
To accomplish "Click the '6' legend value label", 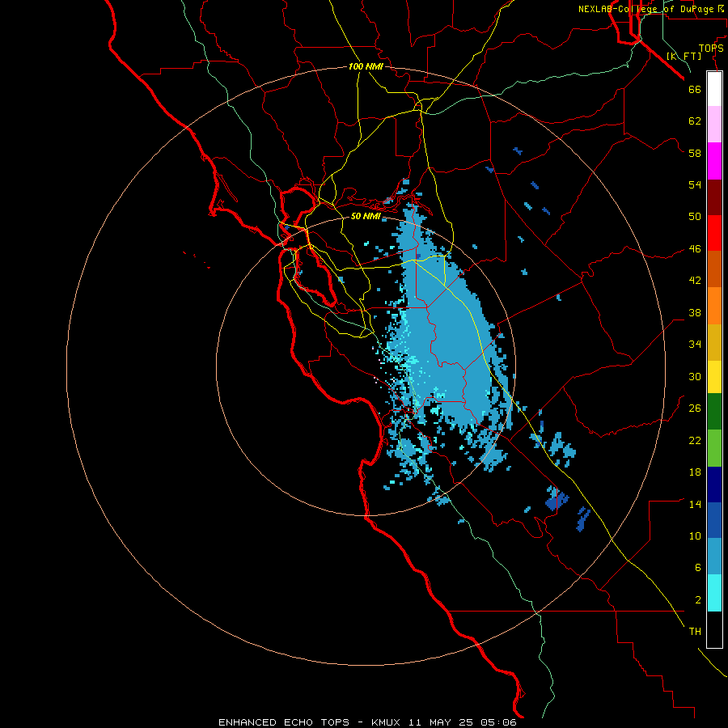I will 698,568.
